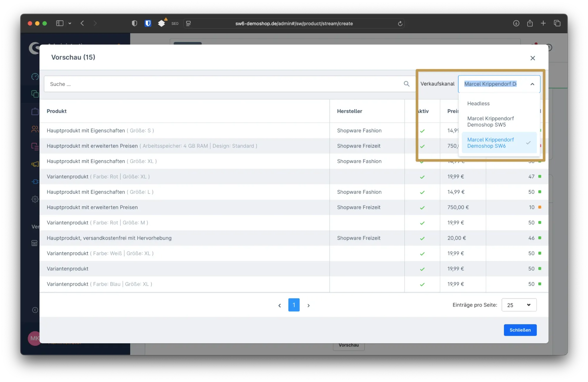Open the Safari sidebar tab menu
588x382 pixels.
(60, 23)
